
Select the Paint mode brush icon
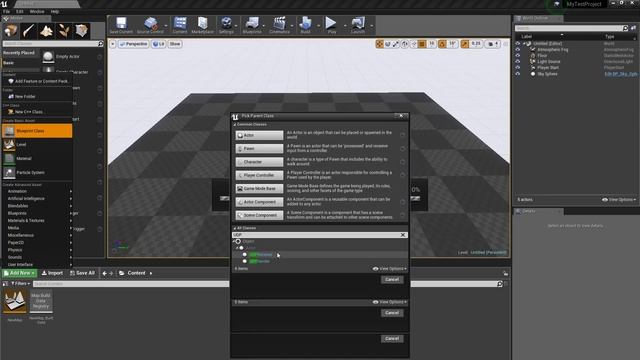pyautogui.click(x=29, y=31)
